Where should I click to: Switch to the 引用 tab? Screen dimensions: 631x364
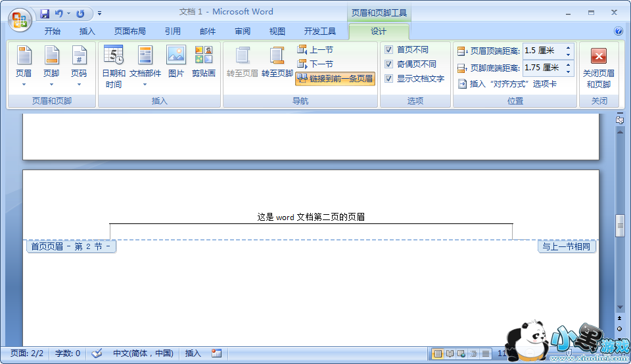[x=173, y=32]
